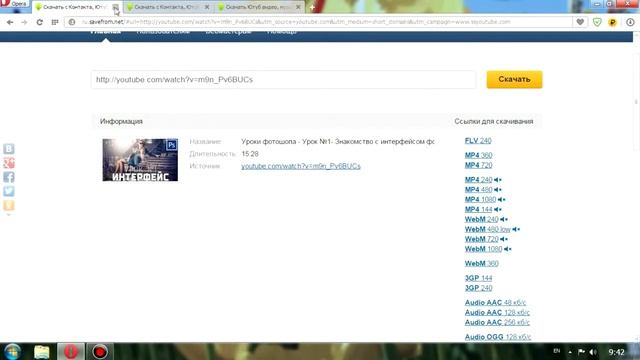Download MP4 360 link
Screen dimensions: 640x360
click(478, 155)
